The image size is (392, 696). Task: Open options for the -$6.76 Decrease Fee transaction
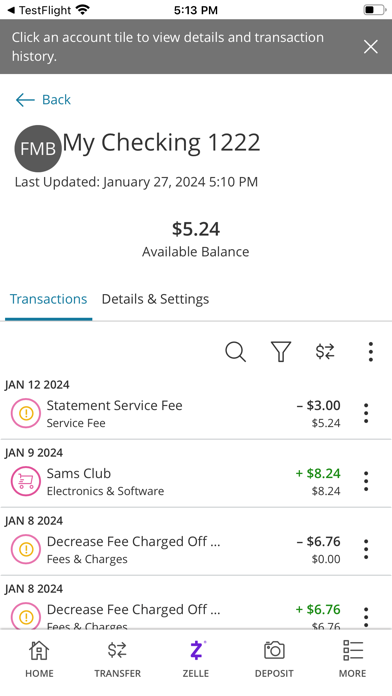(x=366, y=549)
